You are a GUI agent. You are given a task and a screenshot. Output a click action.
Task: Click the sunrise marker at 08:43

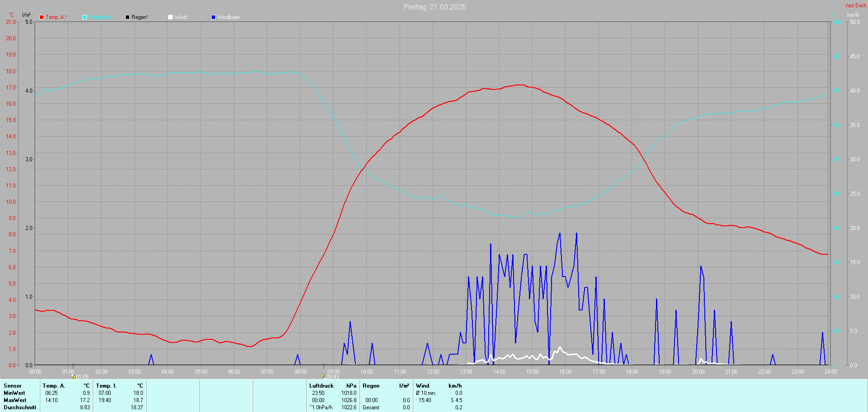coord(323,376)
